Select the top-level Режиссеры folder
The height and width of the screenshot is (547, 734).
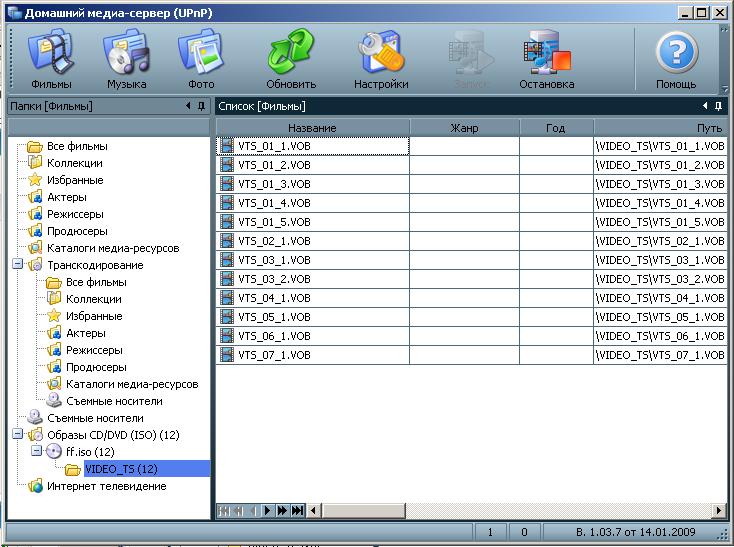click(x=75, y=214)
